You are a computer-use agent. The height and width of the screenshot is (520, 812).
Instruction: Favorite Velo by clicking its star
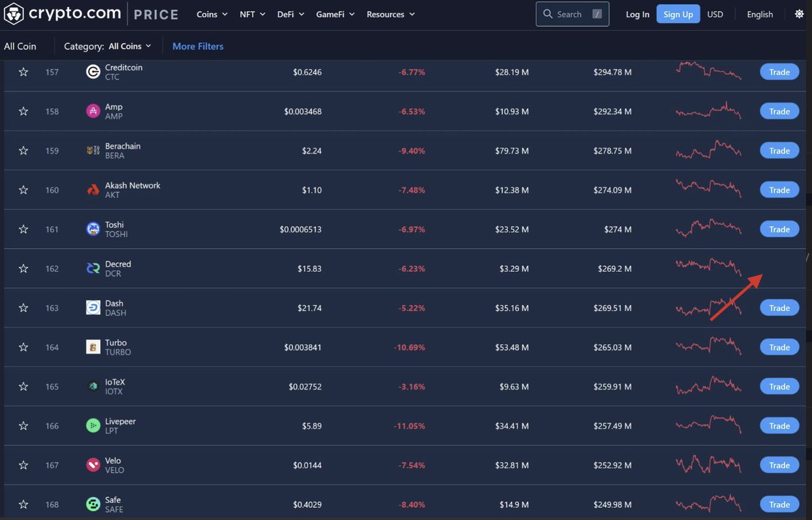(x=23, y=465)
